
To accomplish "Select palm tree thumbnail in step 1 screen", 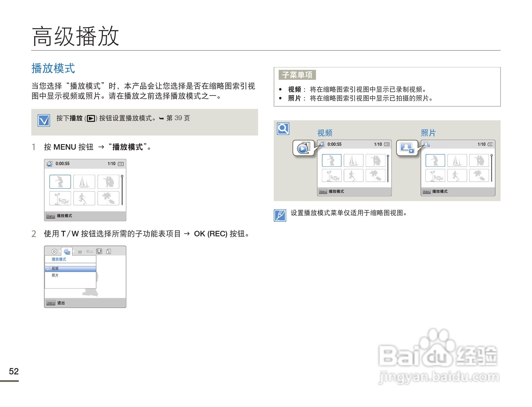I will pyautogui.click(x=108, y=198).
